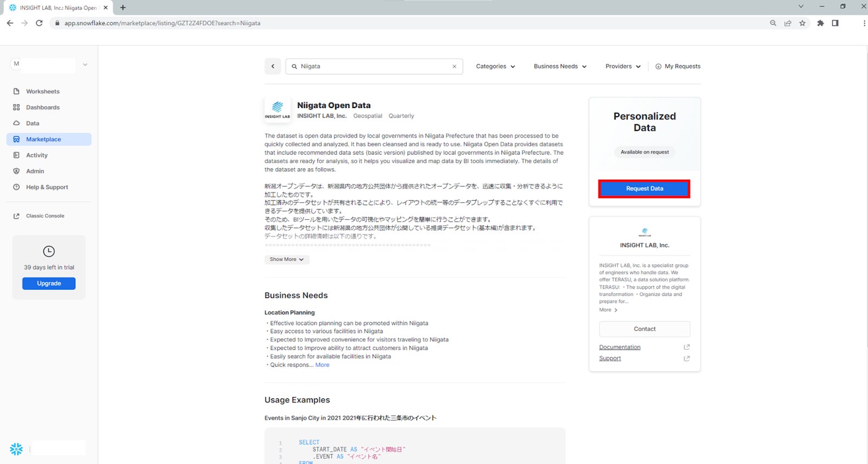Click the Documentation external link icon

(x=686, y=347)
